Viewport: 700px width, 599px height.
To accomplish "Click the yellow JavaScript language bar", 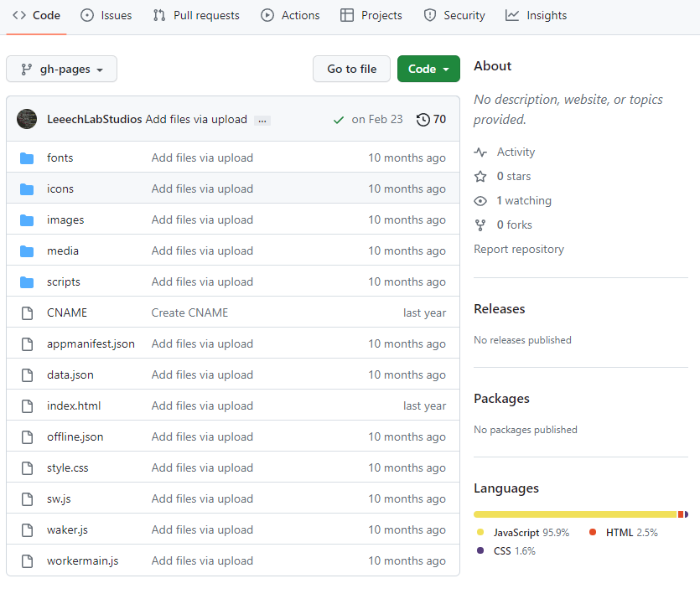I will 575,514.
